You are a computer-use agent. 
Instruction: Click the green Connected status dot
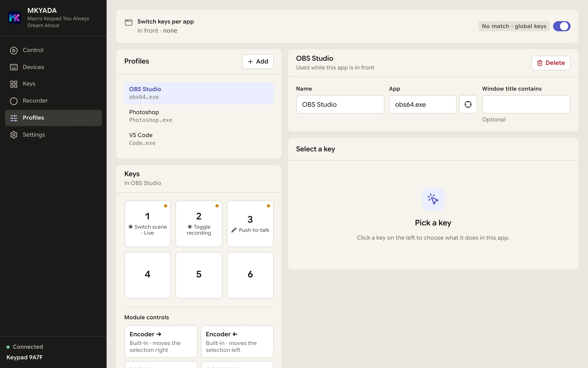pyautogui.click(x=8, y=347)
